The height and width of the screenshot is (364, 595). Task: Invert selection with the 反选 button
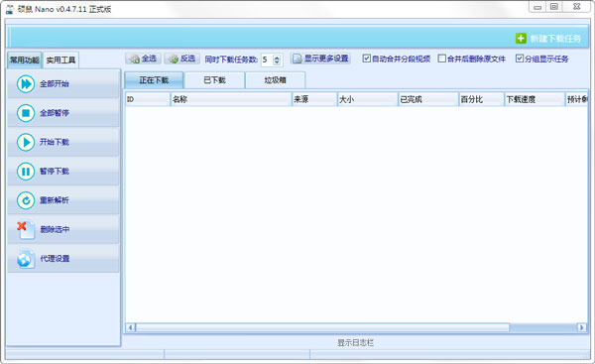[x=182, y=59]
